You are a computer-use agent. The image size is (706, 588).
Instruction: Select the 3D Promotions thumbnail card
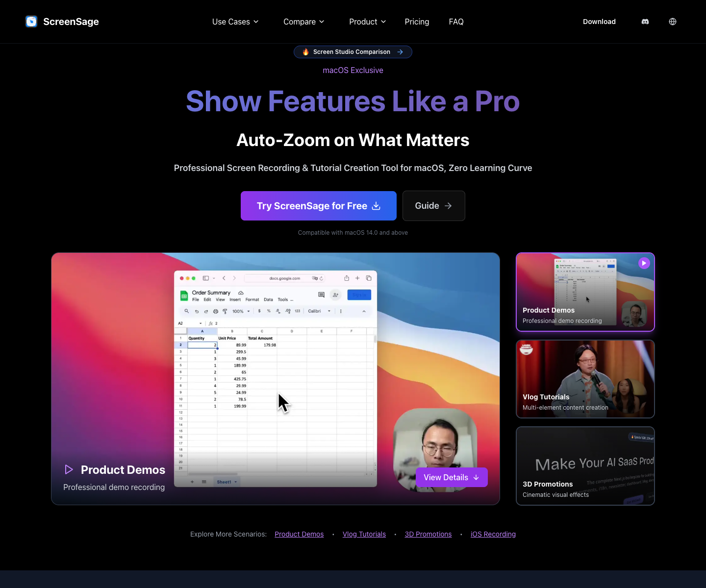(x=585, y=466)
